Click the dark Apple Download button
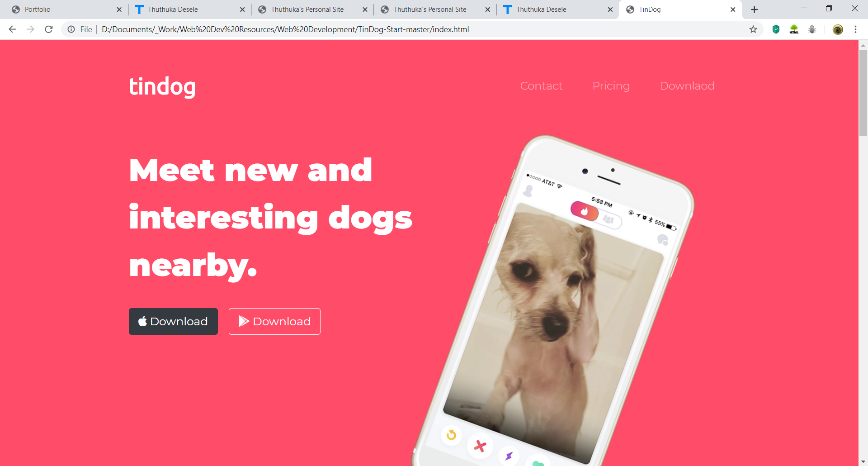 coord(173,321)
